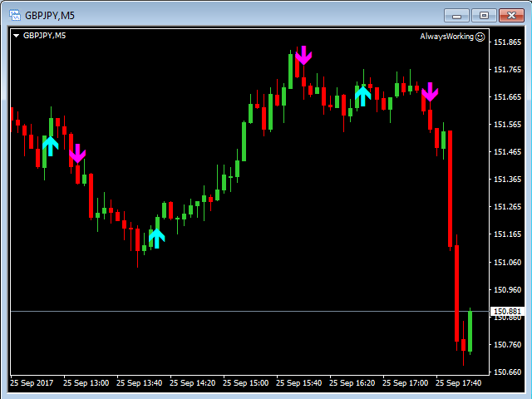Click the 151.165 price scale label
This screenshot has height=399, width=532.
click(507, 234)
